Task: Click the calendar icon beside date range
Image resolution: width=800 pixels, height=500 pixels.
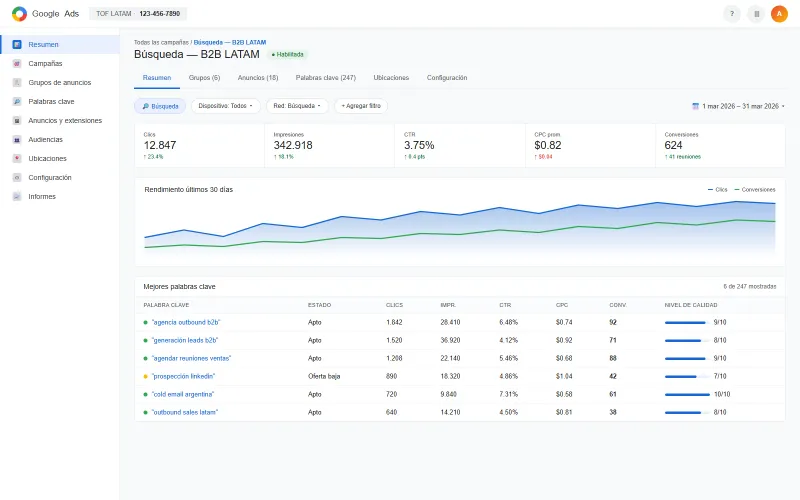Action: [695, 106]
